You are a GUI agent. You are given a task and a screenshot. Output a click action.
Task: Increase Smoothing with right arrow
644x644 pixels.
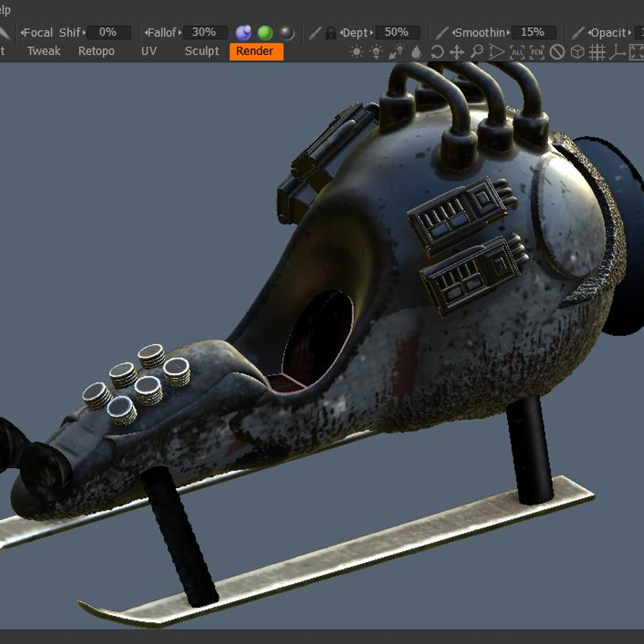coord(508,33)
